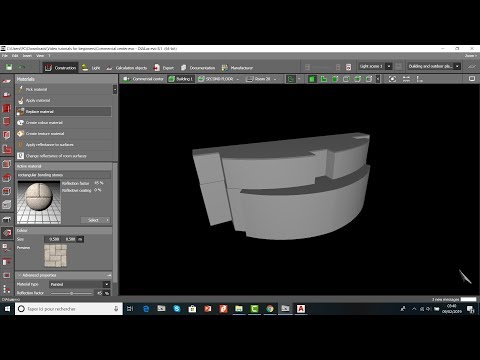Select the Apply material tool
This screenshot has height=360, width=480.
click(x=63, y=100)
